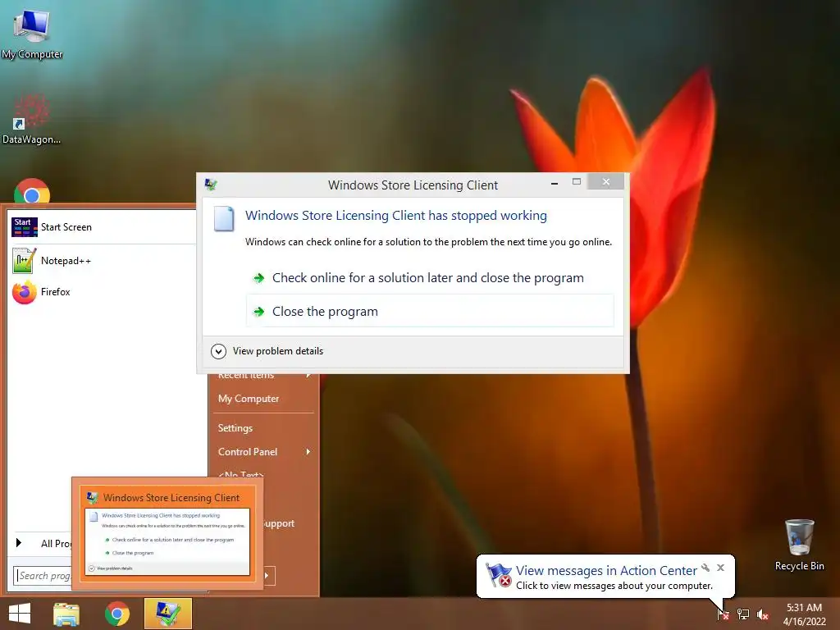Screen dimensions: 840x630
Task: Expand View problem details chevron
Action: (218, 351)
